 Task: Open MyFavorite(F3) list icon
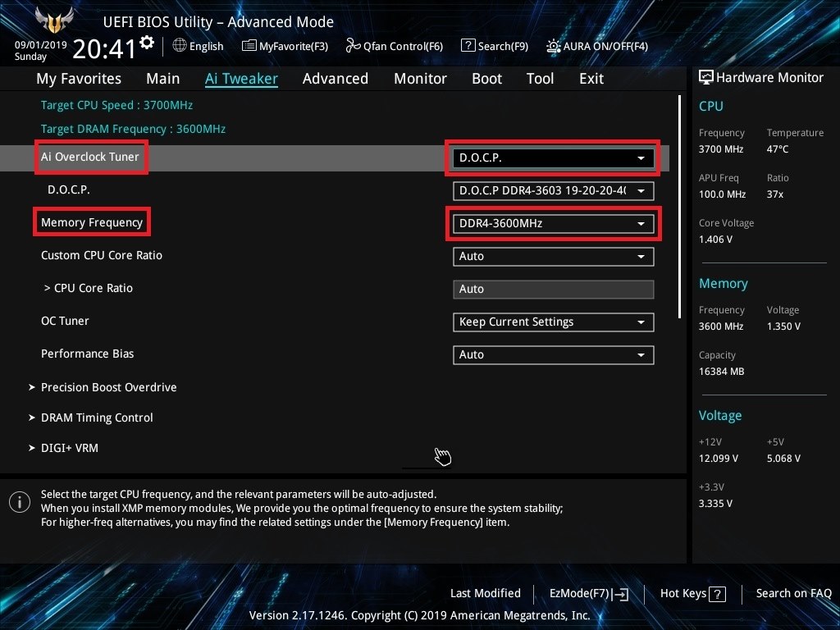(x=249, y=46)
